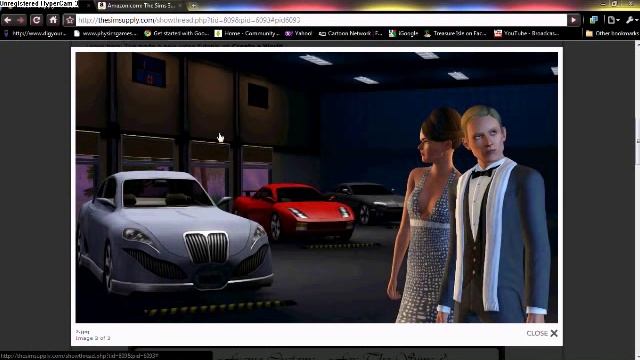
Task: Go forward to the next page
Action: (x=20, y=20)
